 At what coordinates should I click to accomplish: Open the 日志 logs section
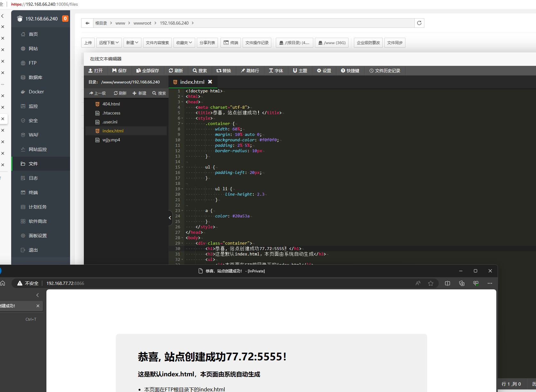click(x=33, y=178)
